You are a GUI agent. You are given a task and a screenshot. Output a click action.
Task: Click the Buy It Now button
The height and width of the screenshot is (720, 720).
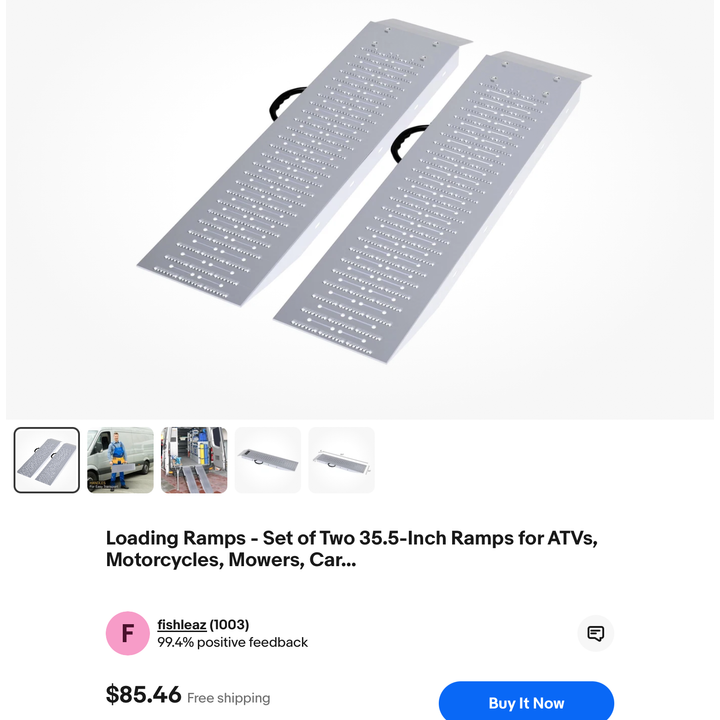click(x=526, y=703)
